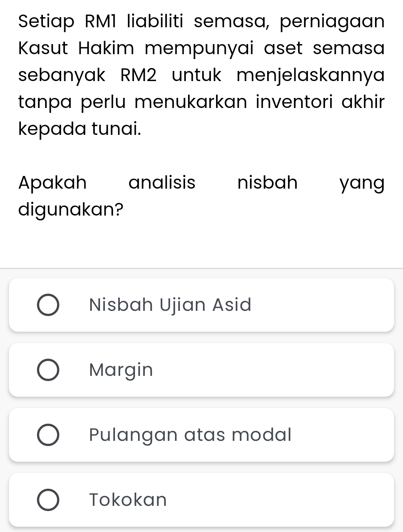403x532 pixels.
Task: Click the "Nisbah Ujian Asid" answer label
Action: click(x=170, y=305)
